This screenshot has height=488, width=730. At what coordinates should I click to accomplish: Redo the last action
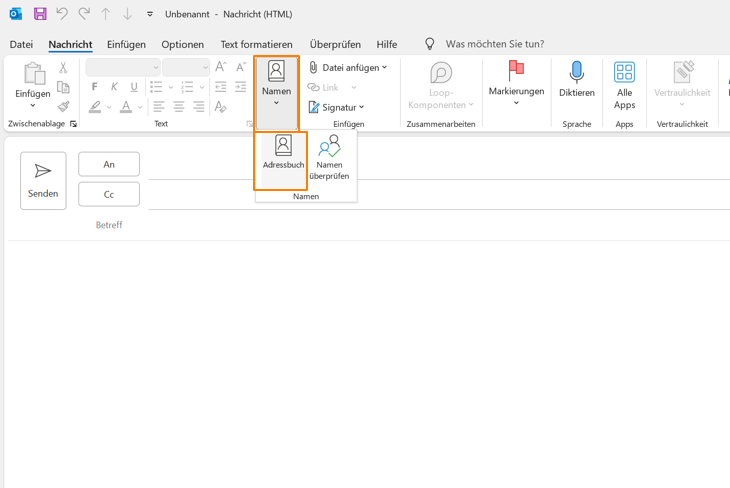tap(84, 14)
